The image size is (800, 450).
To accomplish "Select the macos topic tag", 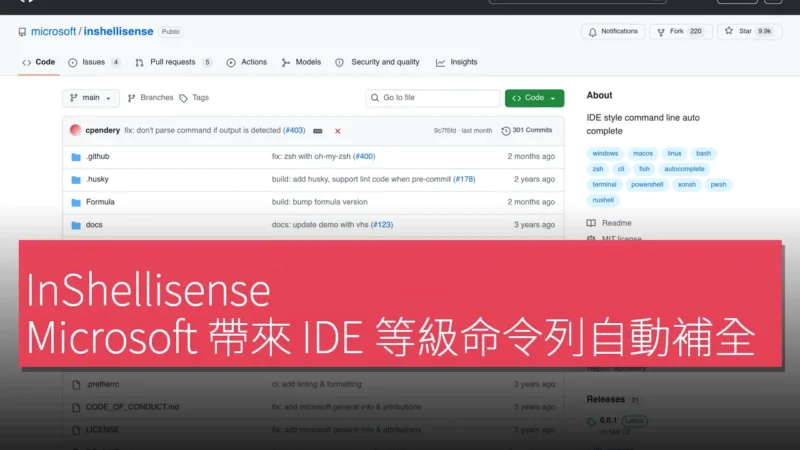I will (643, 154).
